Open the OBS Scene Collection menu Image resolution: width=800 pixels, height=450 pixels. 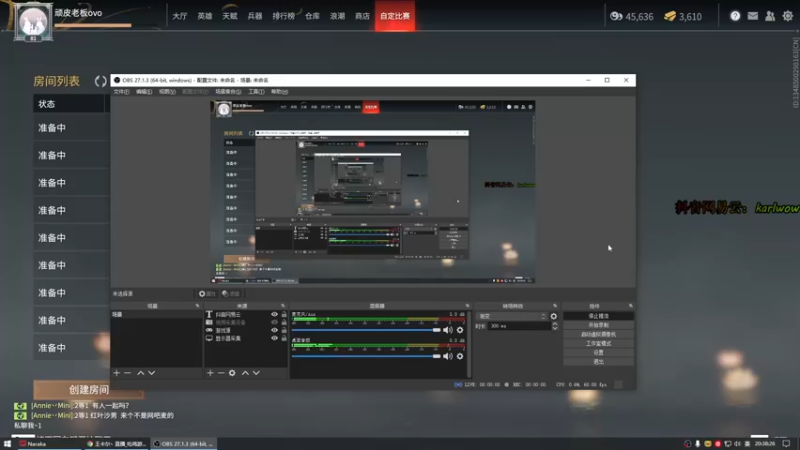coord(228,92)
